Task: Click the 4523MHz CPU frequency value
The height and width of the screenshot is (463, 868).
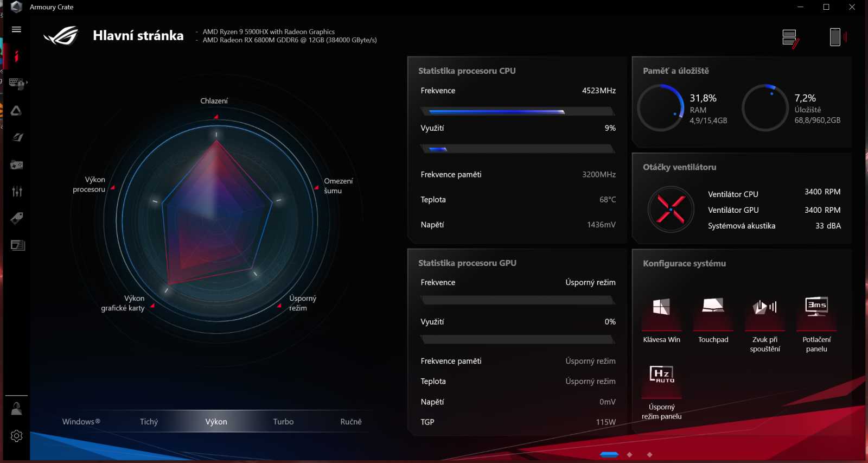Action: pos(599,91)
